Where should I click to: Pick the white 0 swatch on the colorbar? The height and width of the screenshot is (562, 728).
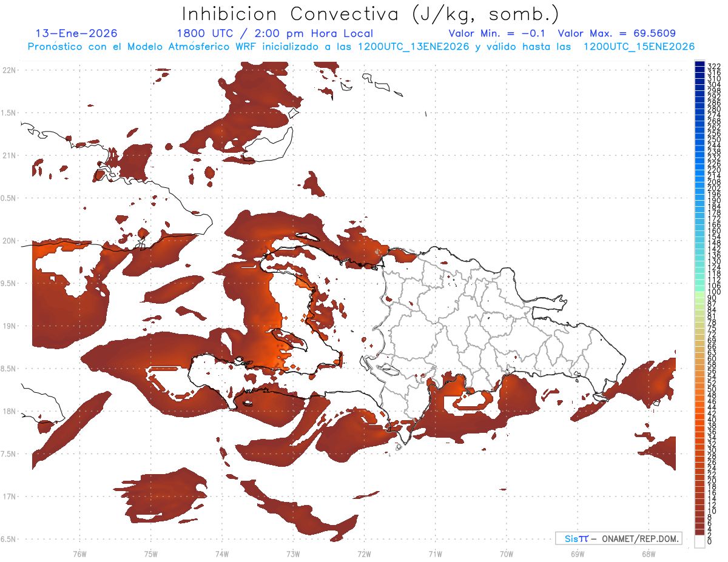(x=699, y=543)
